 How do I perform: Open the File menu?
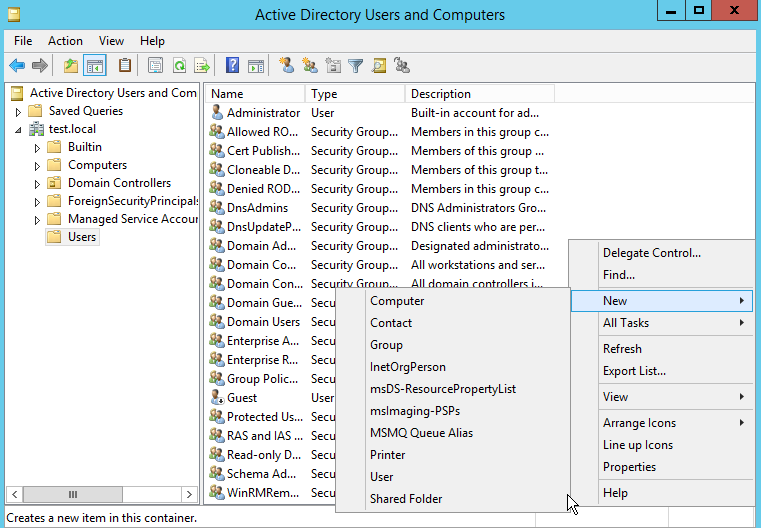(x=23, y=41)
